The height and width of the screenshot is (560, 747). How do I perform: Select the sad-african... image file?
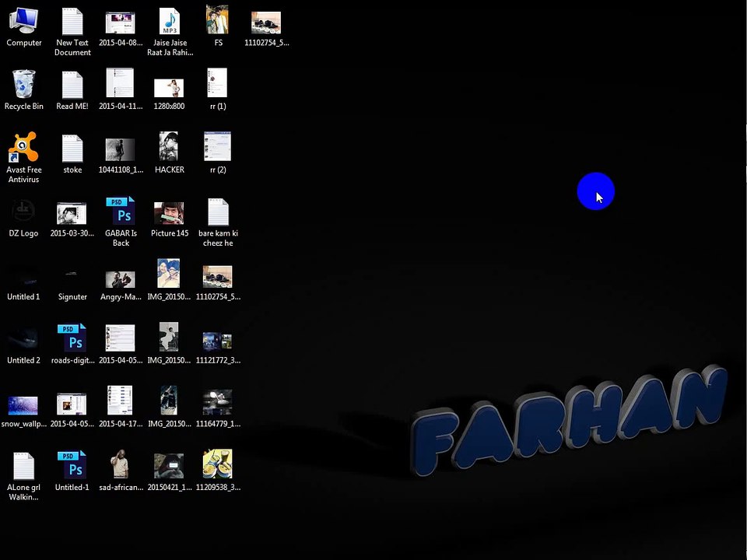[121, 471]
